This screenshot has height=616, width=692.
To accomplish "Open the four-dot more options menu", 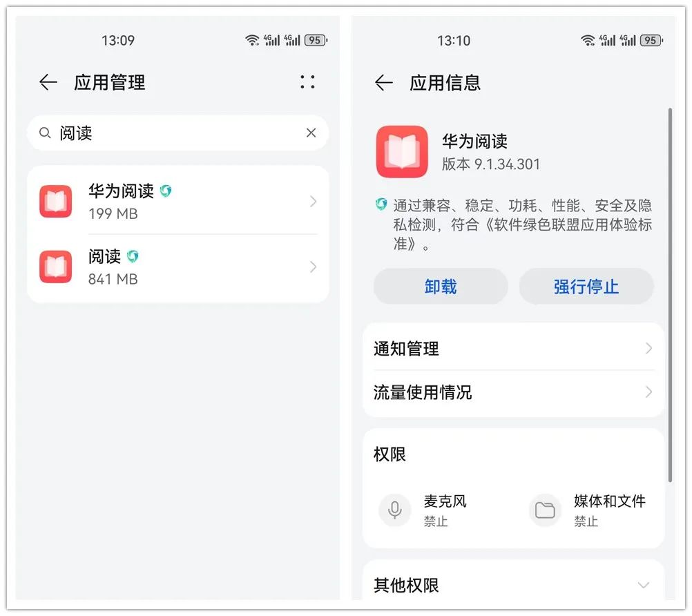I will 307,82.
